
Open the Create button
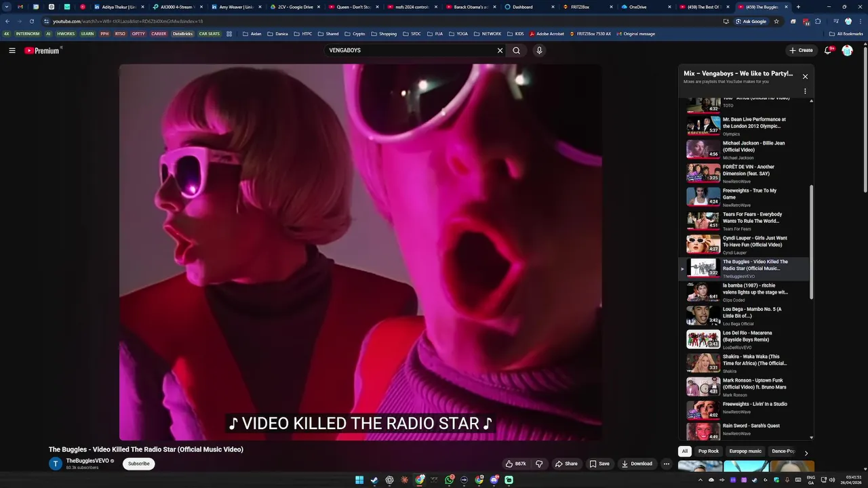tap(801, 50)
